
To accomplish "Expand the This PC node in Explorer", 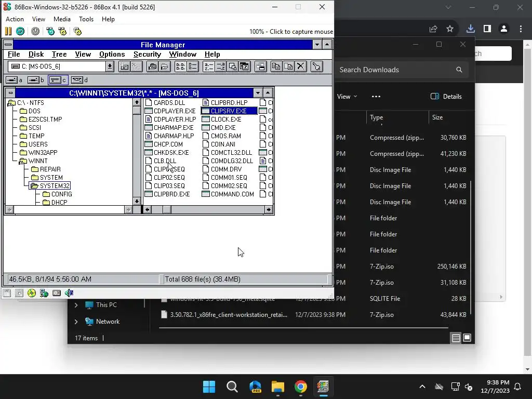I will pos(76,305).
